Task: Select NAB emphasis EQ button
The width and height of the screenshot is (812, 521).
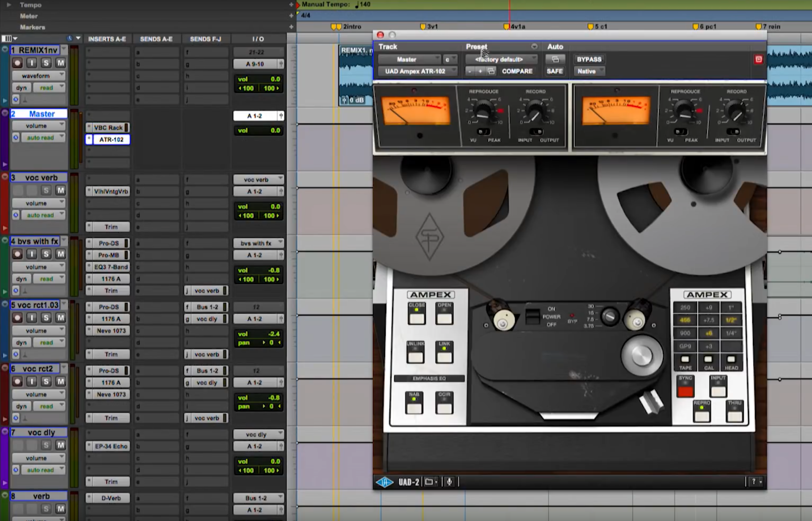Action: pyautogui.click(x=414, y=408)
